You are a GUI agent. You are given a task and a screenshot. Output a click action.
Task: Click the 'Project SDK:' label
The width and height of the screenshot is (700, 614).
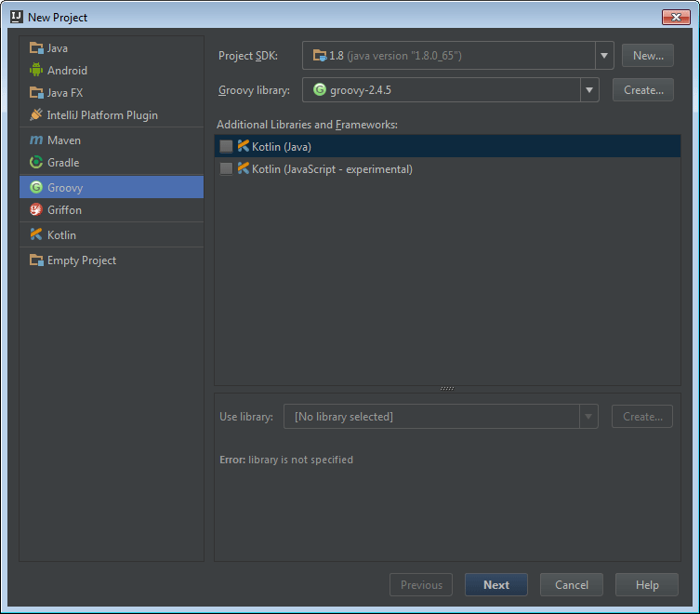(248, 56)
